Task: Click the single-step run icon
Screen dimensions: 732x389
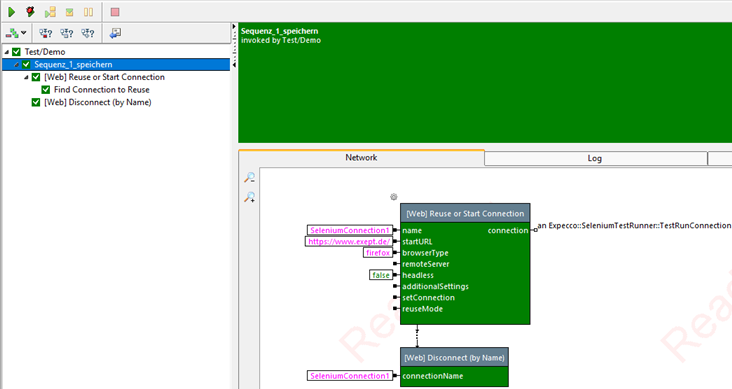Action: pyautogui.click(x=50, y=12)
